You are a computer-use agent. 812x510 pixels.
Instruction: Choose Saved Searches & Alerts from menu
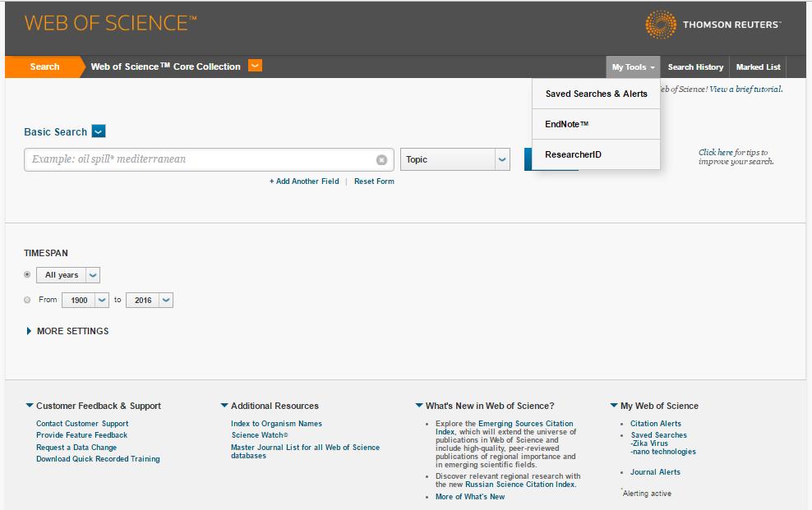point(596,94)
